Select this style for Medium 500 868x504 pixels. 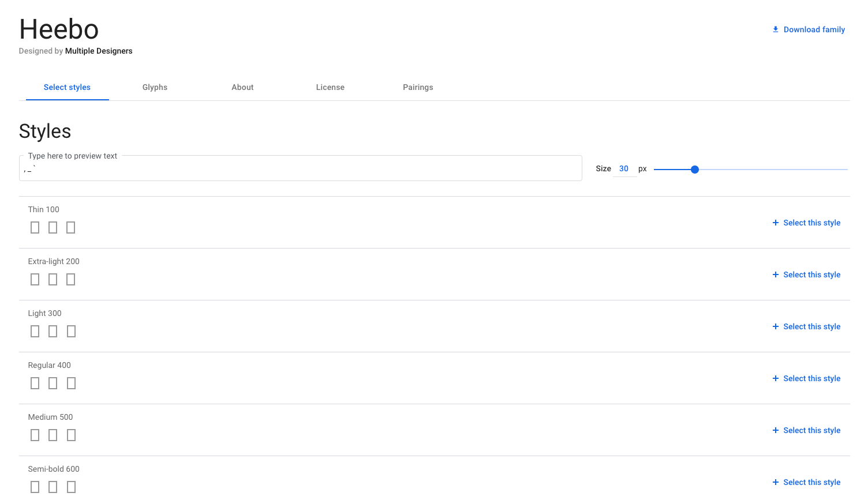coord(806,430)
